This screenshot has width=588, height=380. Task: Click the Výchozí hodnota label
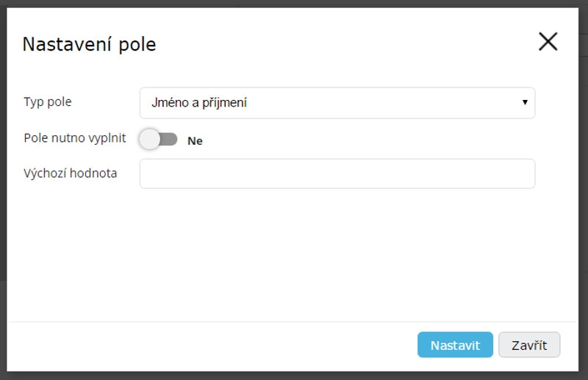coord(70,173)
